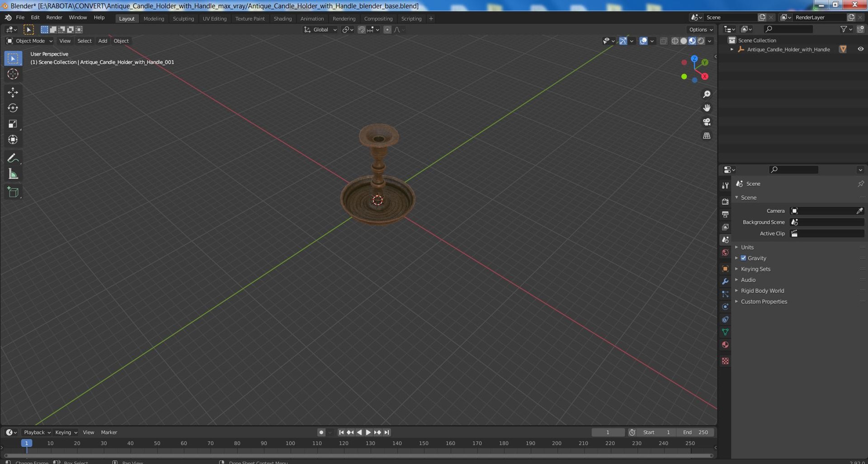Click the End frame field

(695, 432)
